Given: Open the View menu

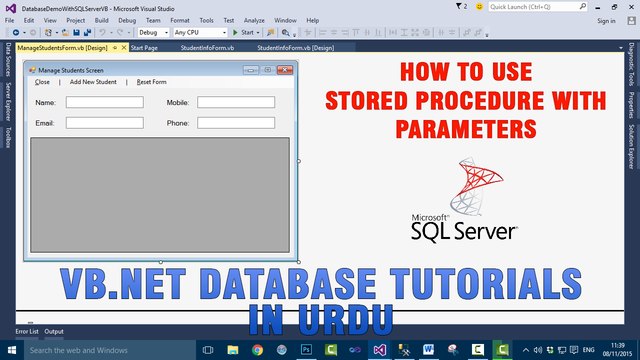Looking at the screenshot, I should 50,20.
